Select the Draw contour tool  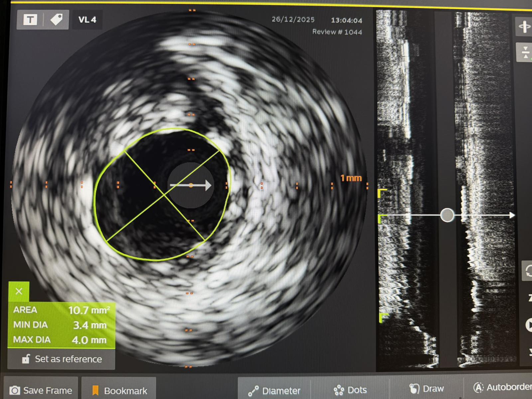pos(426,388)
